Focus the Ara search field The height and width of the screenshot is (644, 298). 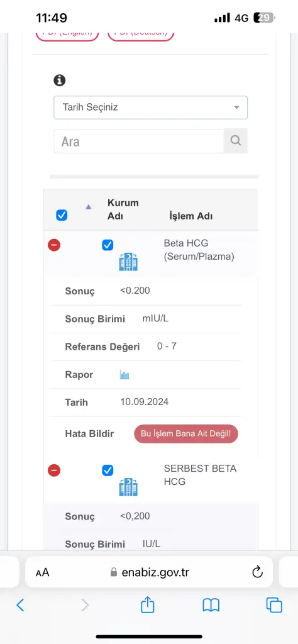click(x=139, y=142)
